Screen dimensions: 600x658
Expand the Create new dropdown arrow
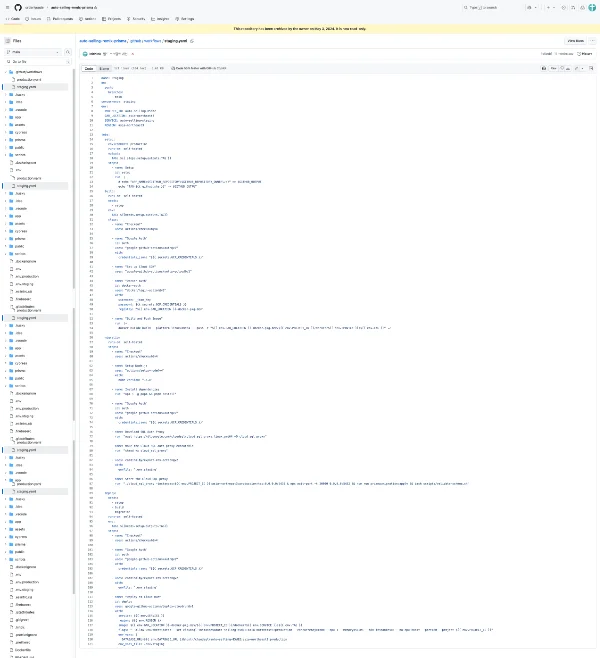coord(554,8)
